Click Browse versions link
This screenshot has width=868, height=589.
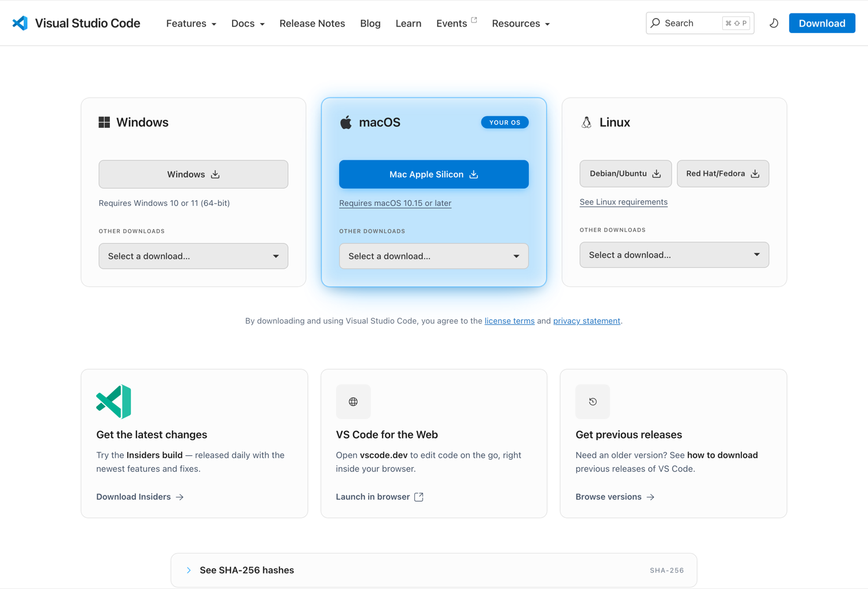615,496
